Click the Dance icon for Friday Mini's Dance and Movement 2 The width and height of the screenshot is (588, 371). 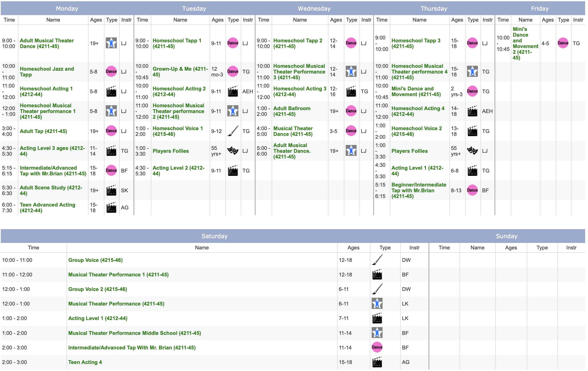click(x=563, y=43)
